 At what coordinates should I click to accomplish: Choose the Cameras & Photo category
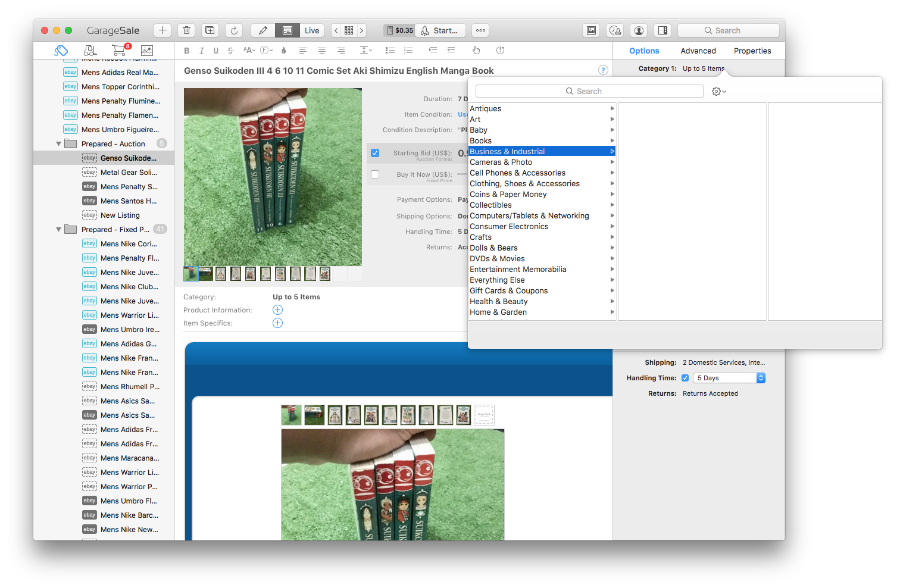point(542,162)
